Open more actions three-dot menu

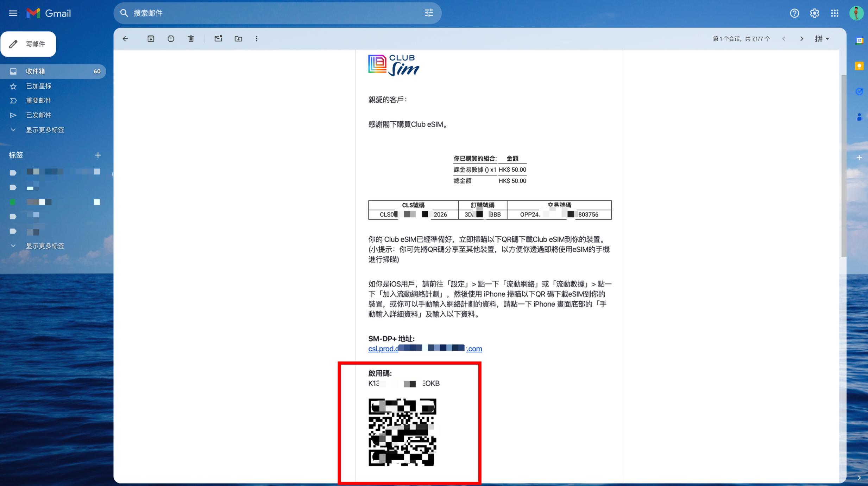257,39
